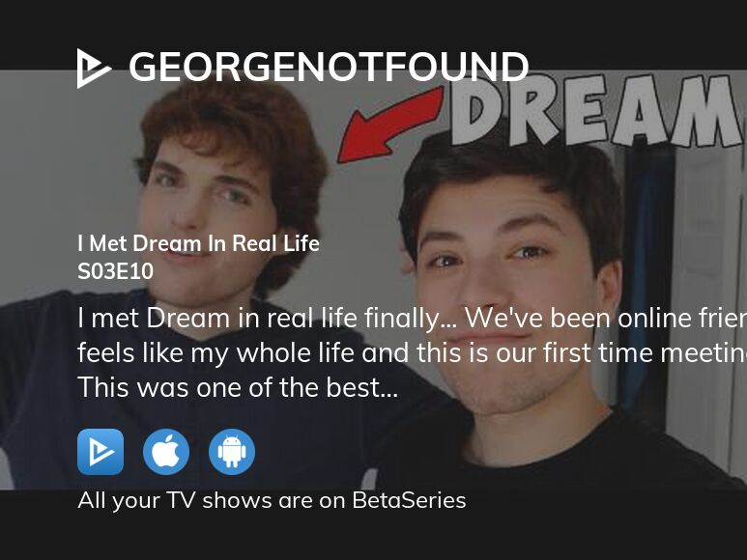Viewport: 747px width, 560px height.
Task: Click the black footer bar below the tagline
Action: [373, 538]
